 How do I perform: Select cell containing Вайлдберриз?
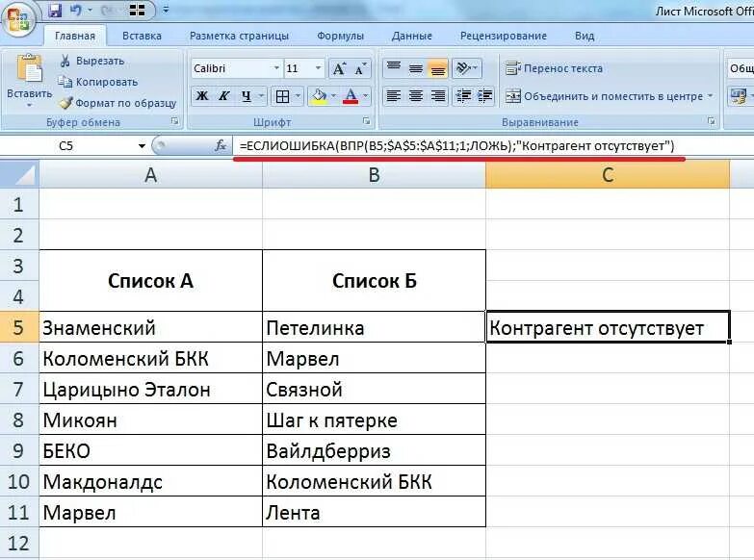click(375, 450)
